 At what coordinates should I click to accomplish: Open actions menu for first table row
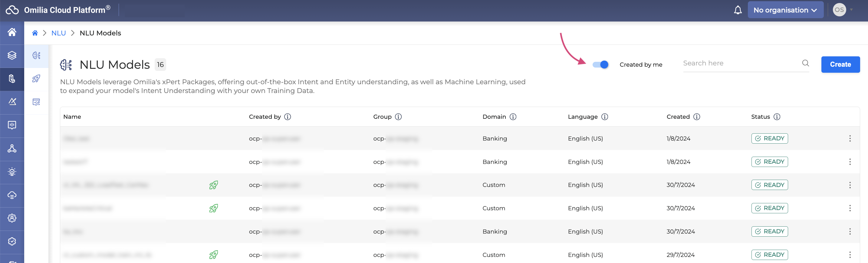tap(850, 138)
